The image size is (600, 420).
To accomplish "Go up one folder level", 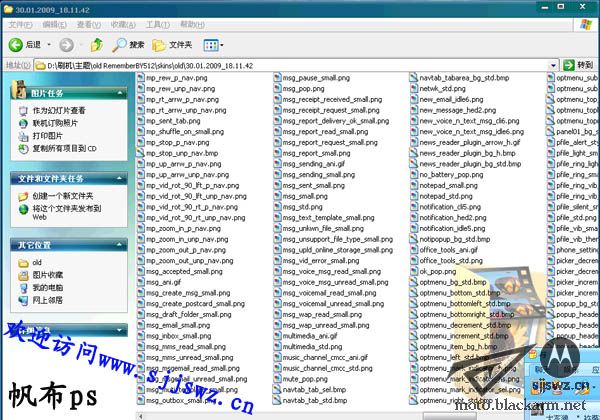I will 97,44.
